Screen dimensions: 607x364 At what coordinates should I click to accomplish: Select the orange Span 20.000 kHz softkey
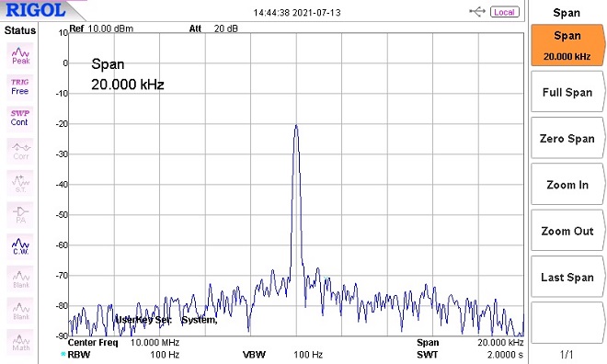click(567, 45)
